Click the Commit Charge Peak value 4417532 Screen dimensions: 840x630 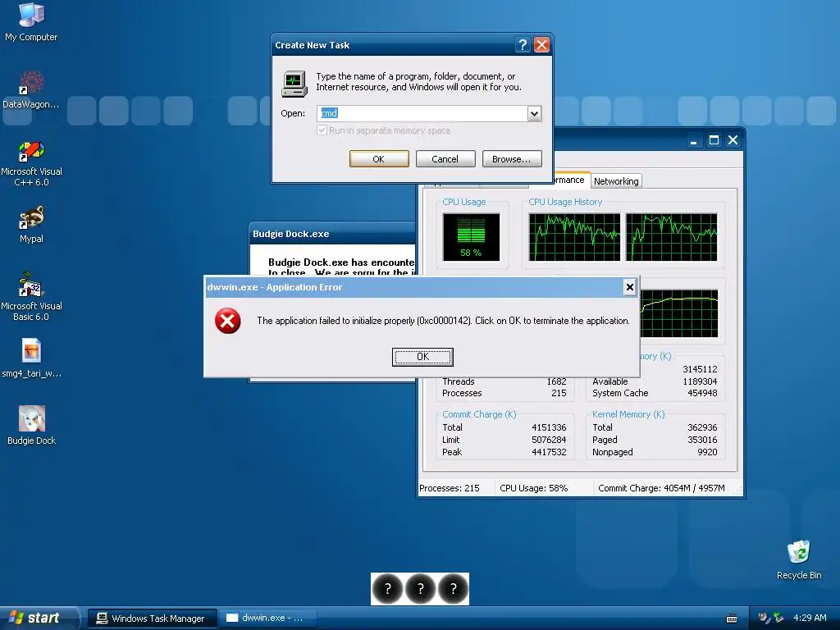click(549, 452)
